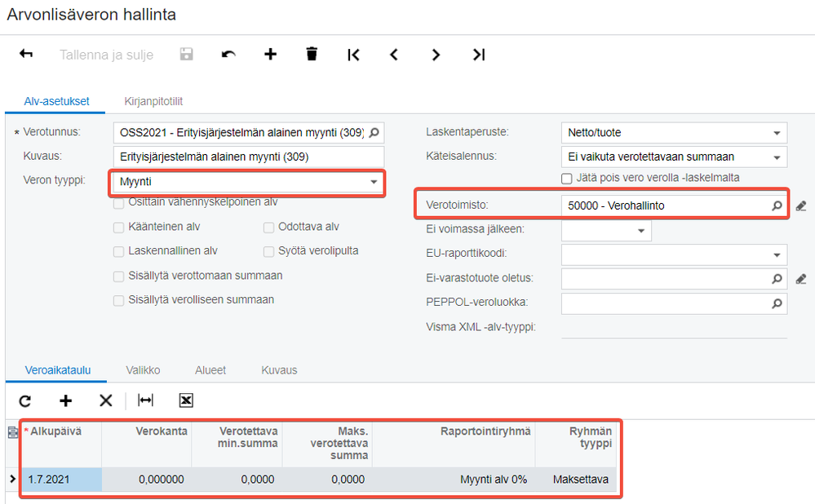
Task: Click the trash delete icon
Action: pyautogui.click(x=311, y=55)
